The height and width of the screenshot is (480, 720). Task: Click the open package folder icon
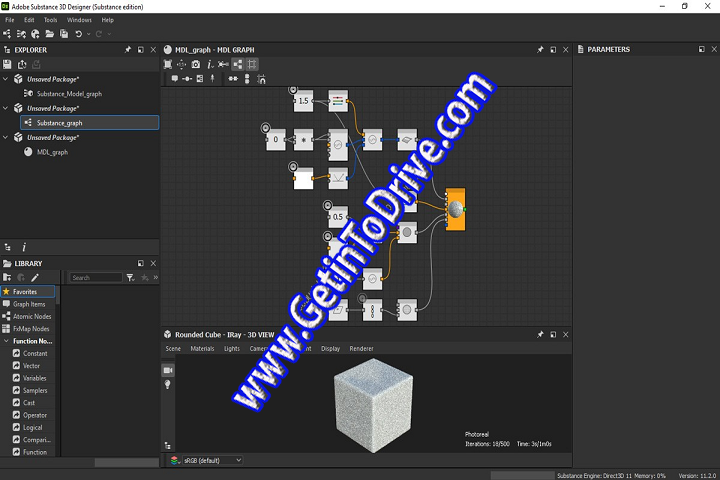(x=50, y=34)
